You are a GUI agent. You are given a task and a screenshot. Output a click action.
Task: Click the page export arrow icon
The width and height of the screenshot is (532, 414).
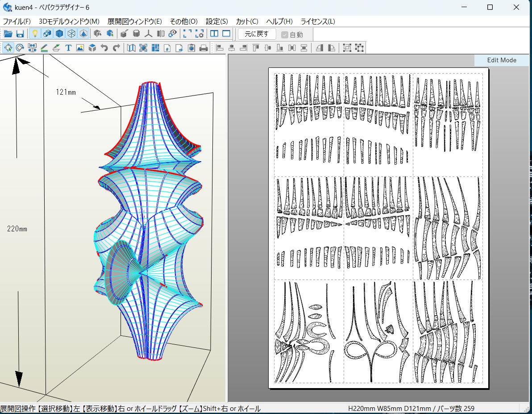tap(179, 48)
